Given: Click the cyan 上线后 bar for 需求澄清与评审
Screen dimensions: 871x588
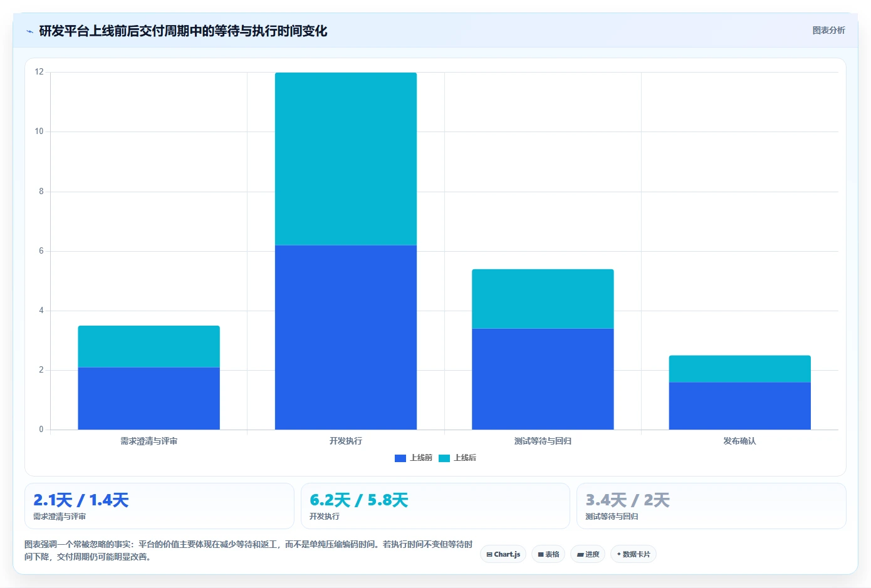Looking at the screenshot, I should coord(149,346).
